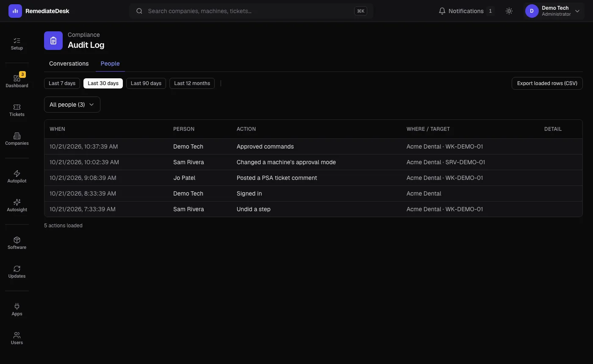Expand the user account menu chevron

pos(577,11)
